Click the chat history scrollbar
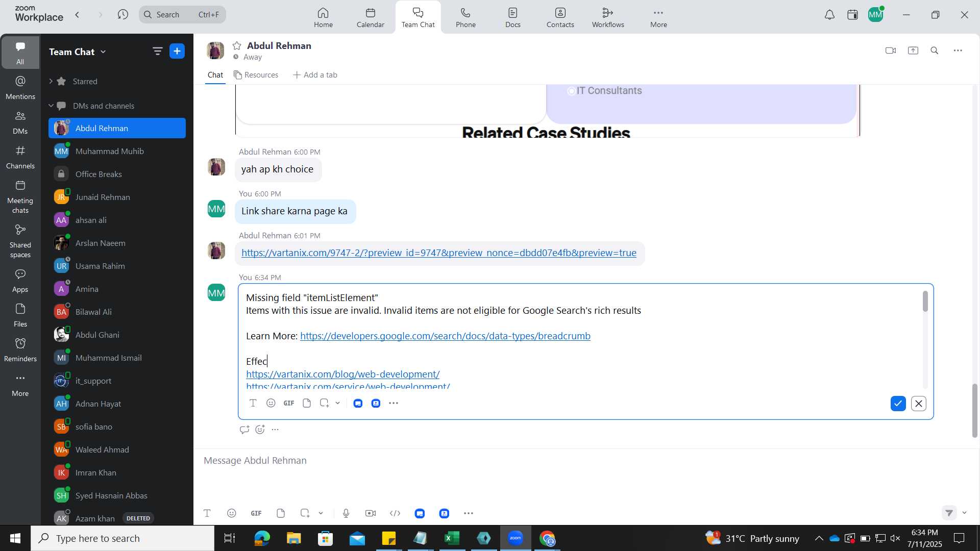This screenshot has width=980, height=551. tap(974, 411)
